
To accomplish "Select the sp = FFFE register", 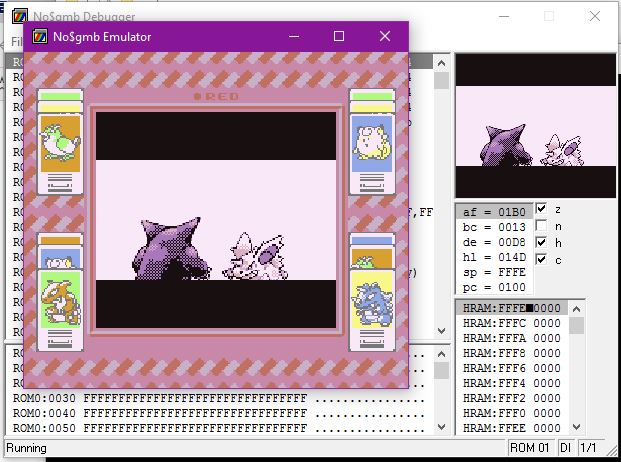I will tap(494, 272).
